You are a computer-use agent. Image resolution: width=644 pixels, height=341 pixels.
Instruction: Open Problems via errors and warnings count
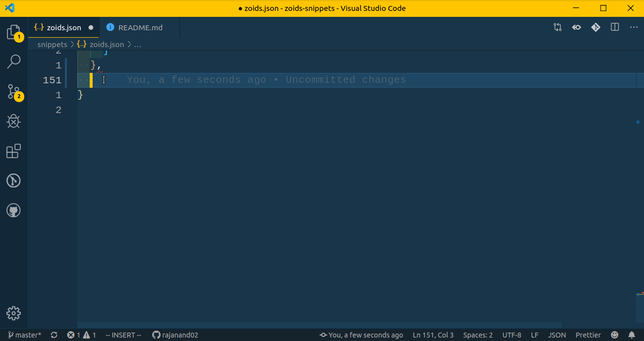(82, 335)
